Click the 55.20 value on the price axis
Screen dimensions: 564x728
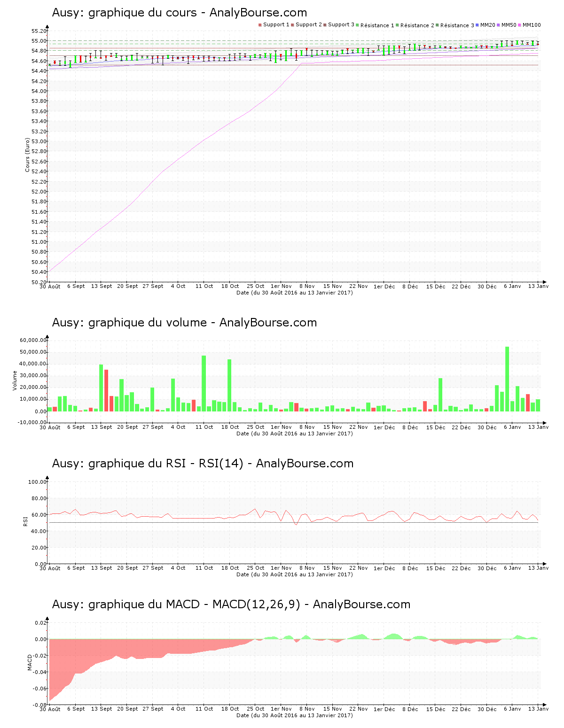click(39, 31)
